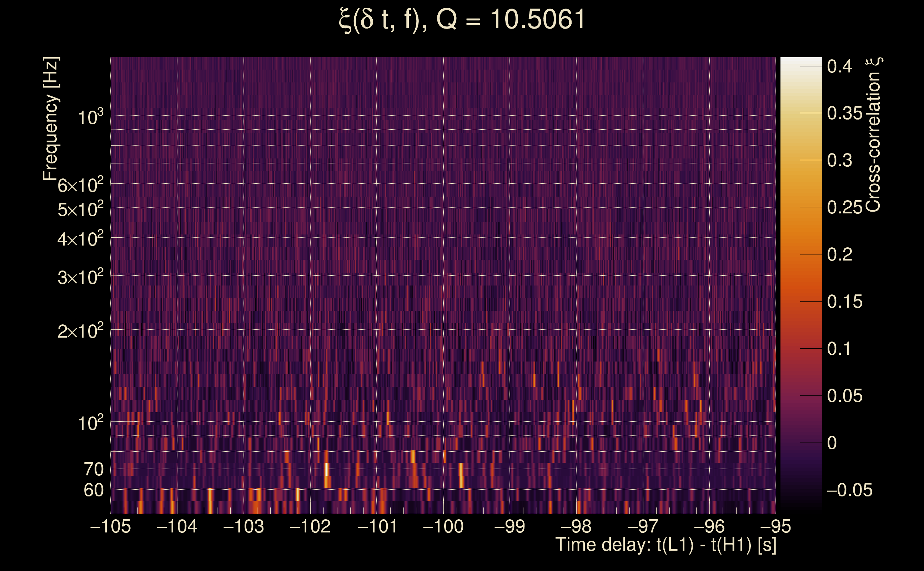924x571 pixels.
Task: Click the 2×10² frequency axis label
Action: 80,331
